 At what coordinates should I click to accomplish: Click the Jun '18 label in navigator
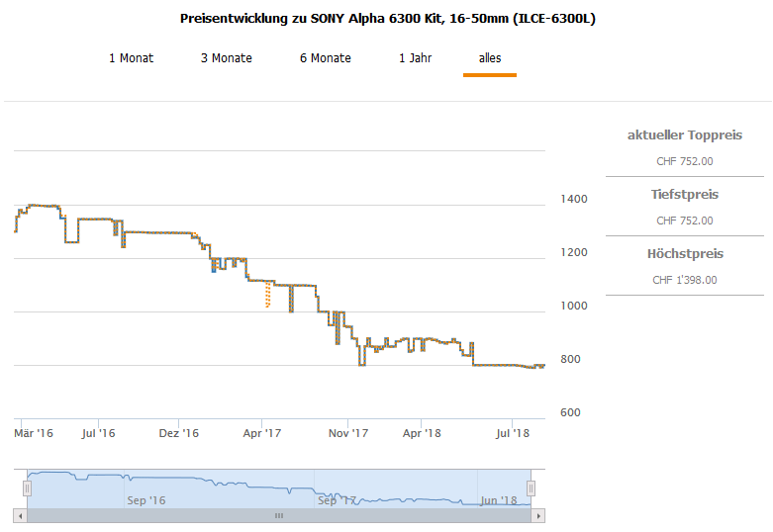coord(497,500)
